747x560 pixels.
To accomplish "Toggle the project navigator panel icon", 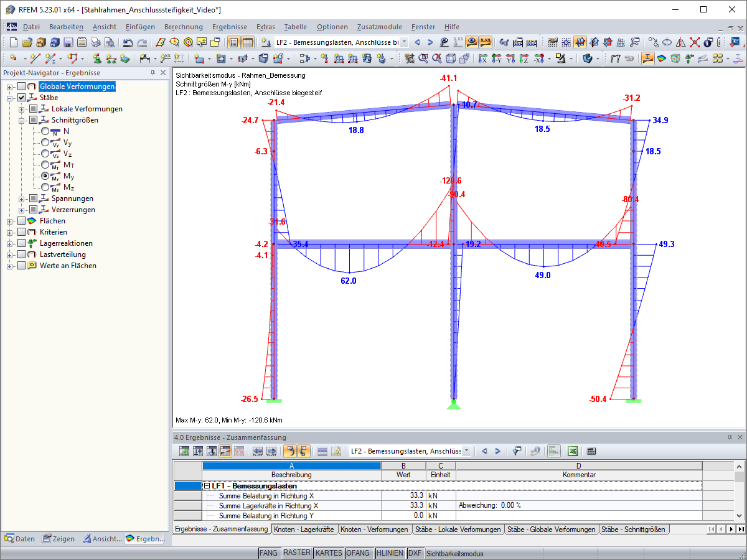I will 234,42.
